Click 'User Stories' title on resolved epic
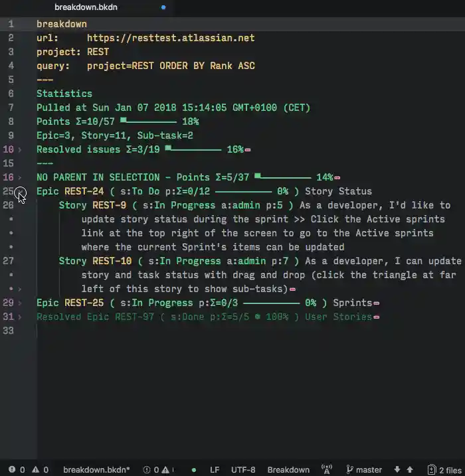The image size is (465, 476). point(338,317)
